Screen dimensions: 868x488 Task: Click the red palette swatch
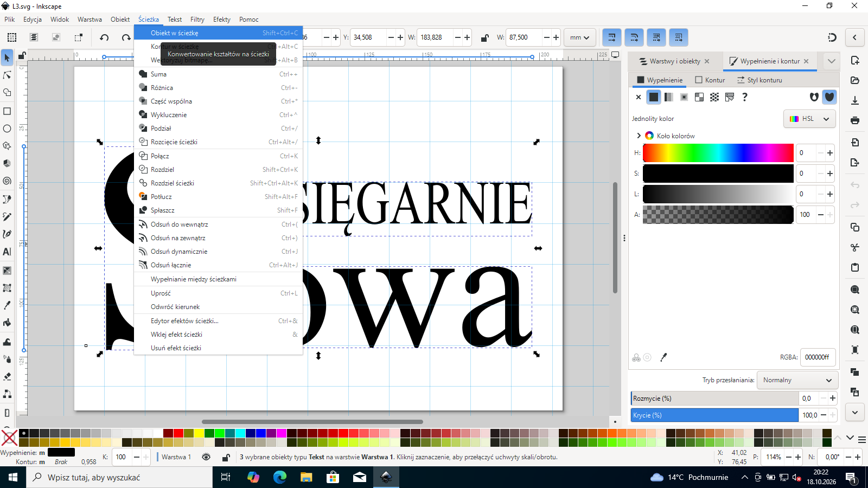(x=178, y=433)
